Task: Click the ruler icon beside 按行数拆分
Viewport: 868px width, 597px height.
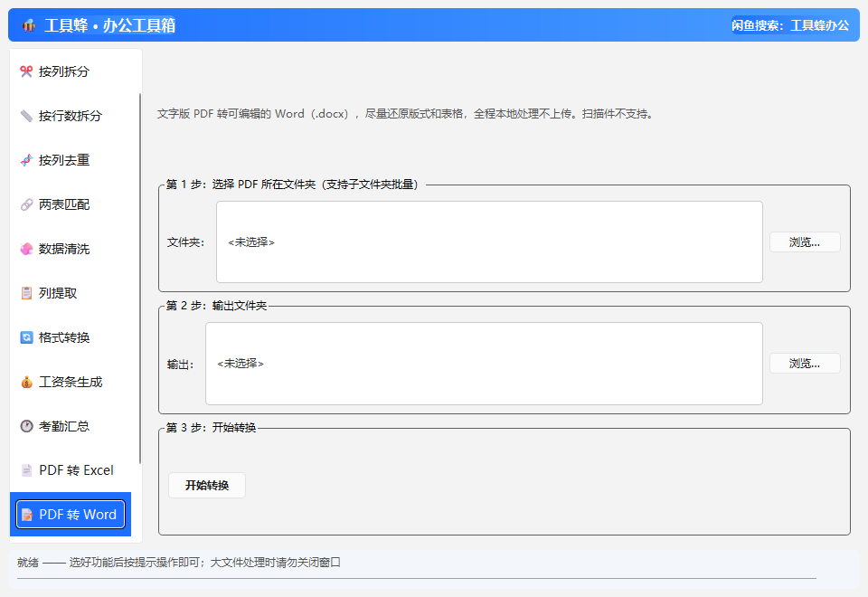Action: (26, 116)
